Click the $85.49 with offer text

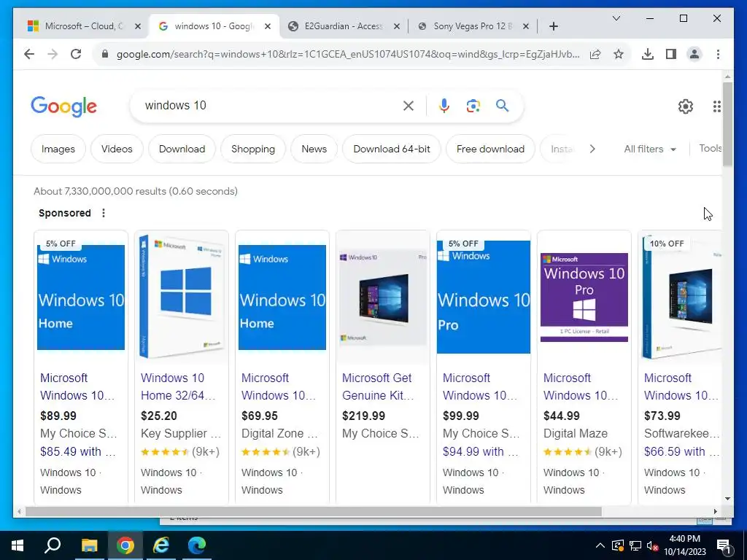click(x=78, y=451)
